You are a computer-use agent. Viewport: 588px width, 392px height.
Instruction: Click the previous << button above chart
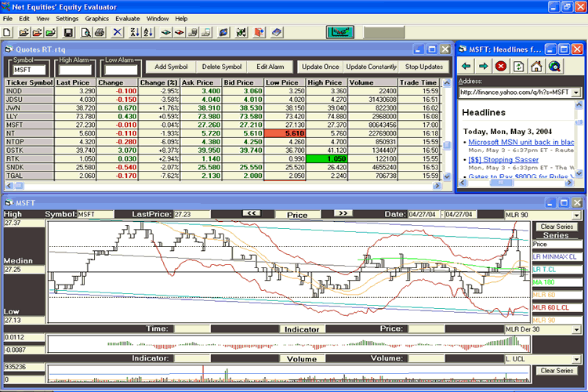[251, 213]
